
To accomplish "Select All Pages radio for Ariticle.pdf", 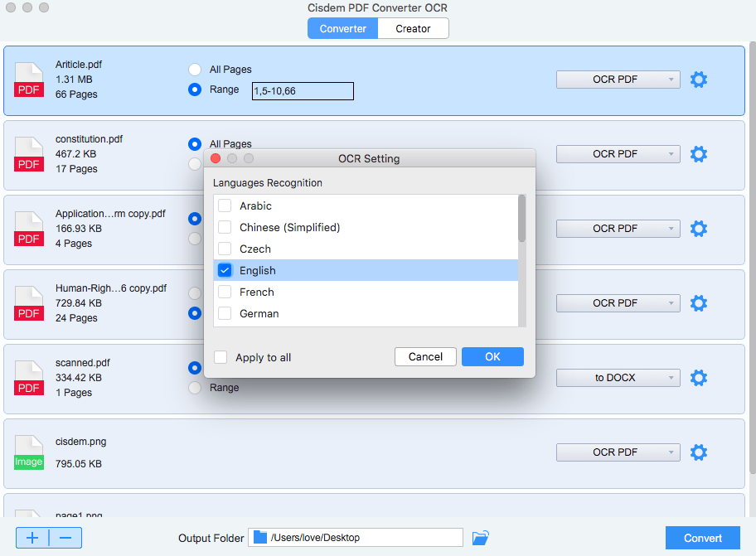I will coord(195,70).
